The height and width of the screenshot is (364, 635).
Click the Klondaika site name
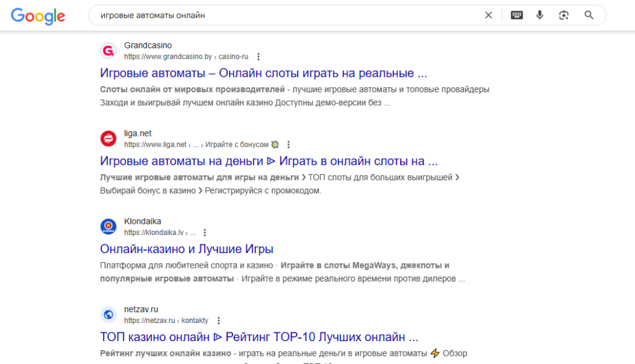(143, 221)
